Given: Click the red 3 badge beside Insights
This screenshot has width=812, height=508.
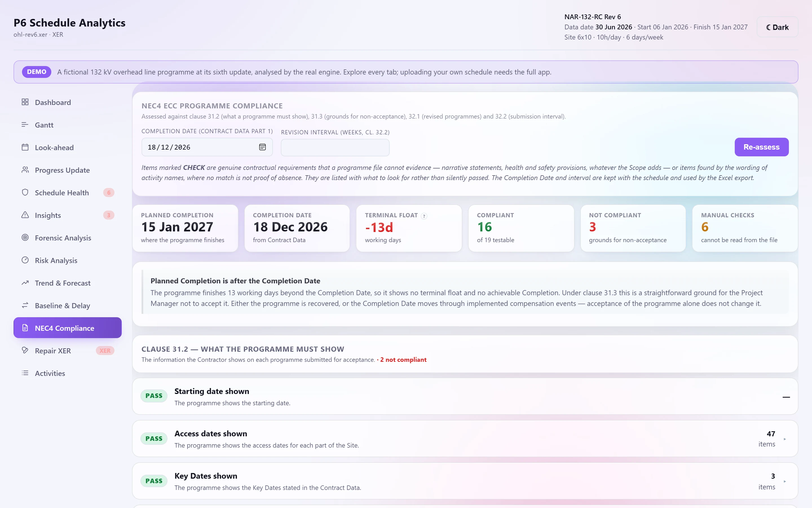Looking at the screenshot, I should pos(109,215).
